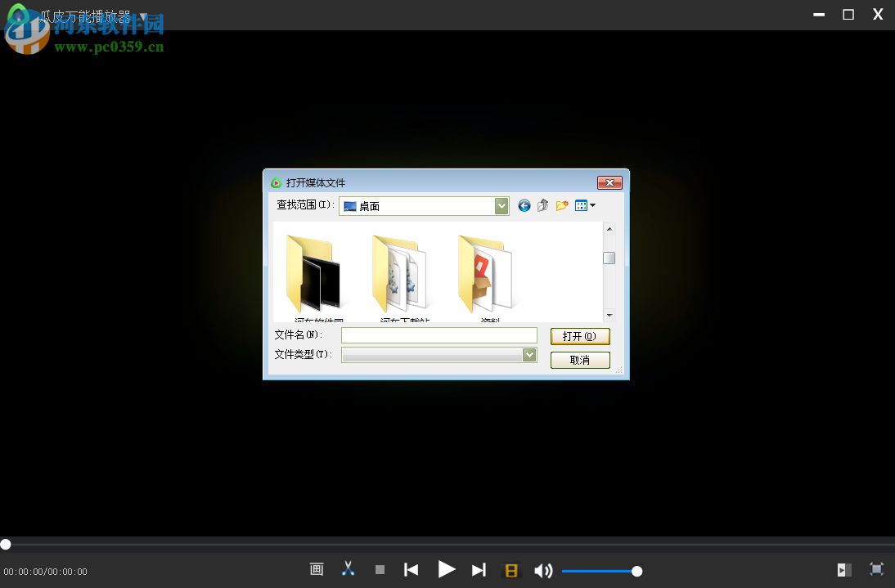The width and height of the screenshot is (895, 588).
Task: Click the file list scrollbar up arrow
Action: pyautogui.click(x=609, y=229)
